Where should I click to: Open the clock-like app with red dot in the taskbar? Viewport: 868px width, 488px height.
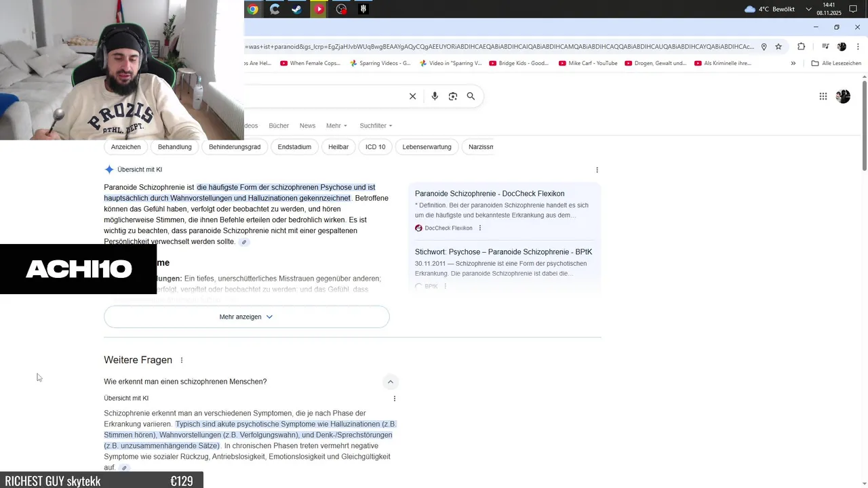tap(341, 9)
